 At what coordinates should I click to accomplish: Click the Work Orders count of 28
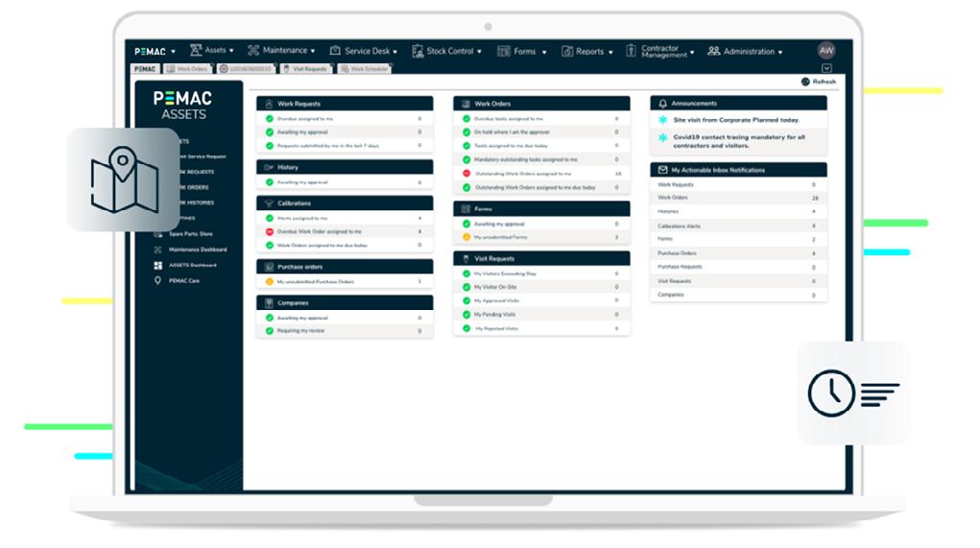pyautogui.click(x=814, y=198)
